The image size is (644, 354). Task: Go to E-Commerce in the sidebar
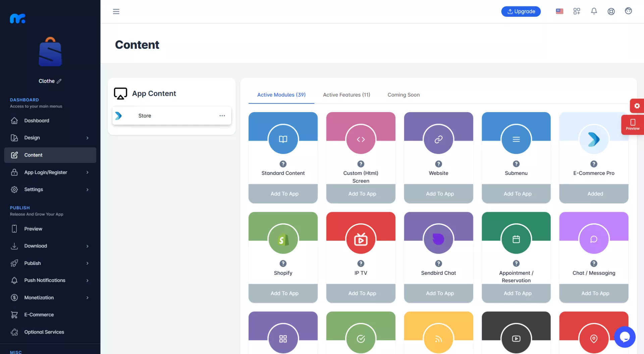tap(39, 315)
